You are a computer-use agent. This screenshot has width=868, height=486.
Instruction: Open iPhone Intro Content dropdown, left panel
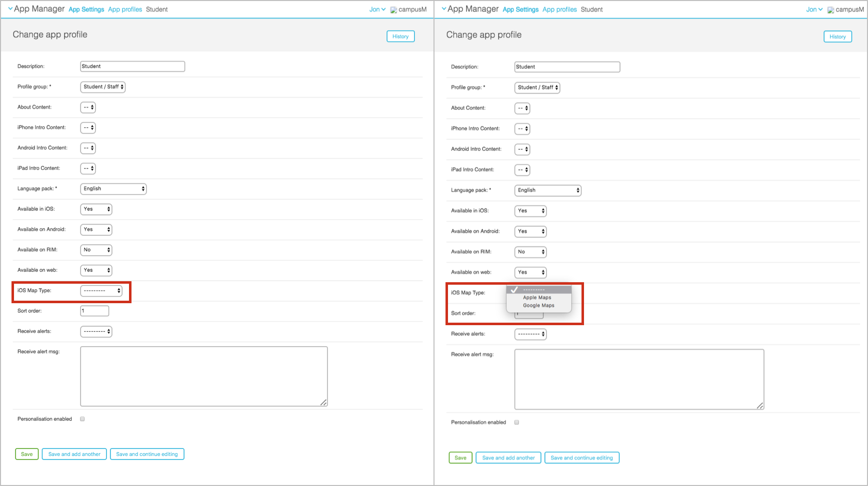point(88,128)
